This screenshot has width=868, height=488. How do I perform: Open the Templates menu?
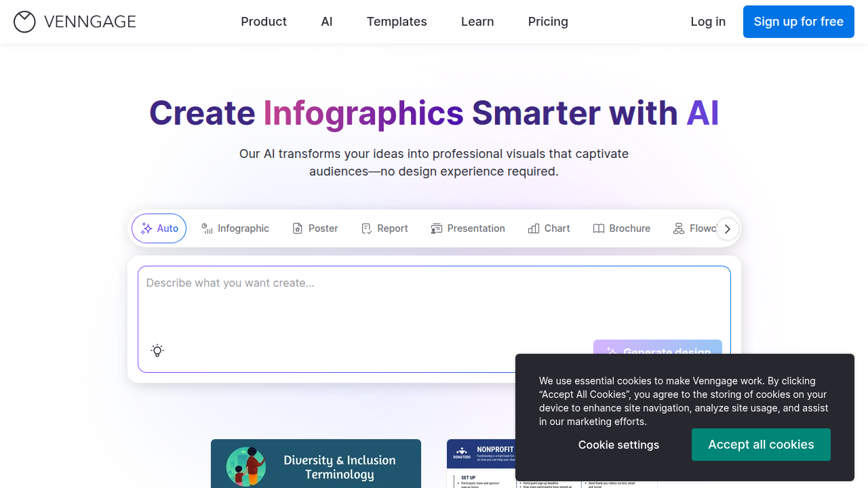397,22
